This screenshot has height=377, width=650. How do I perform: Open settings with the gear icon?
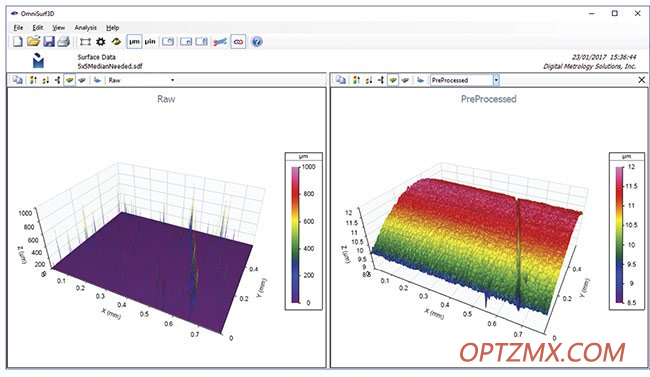(x=101, y=41)
